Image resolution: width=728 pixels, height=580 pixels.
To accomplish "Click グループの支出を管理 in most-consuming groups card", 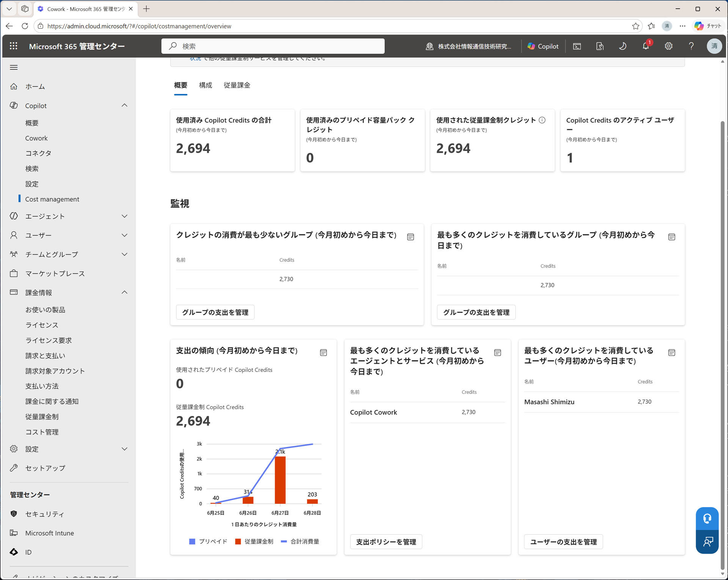I will (x=476, y=312).
